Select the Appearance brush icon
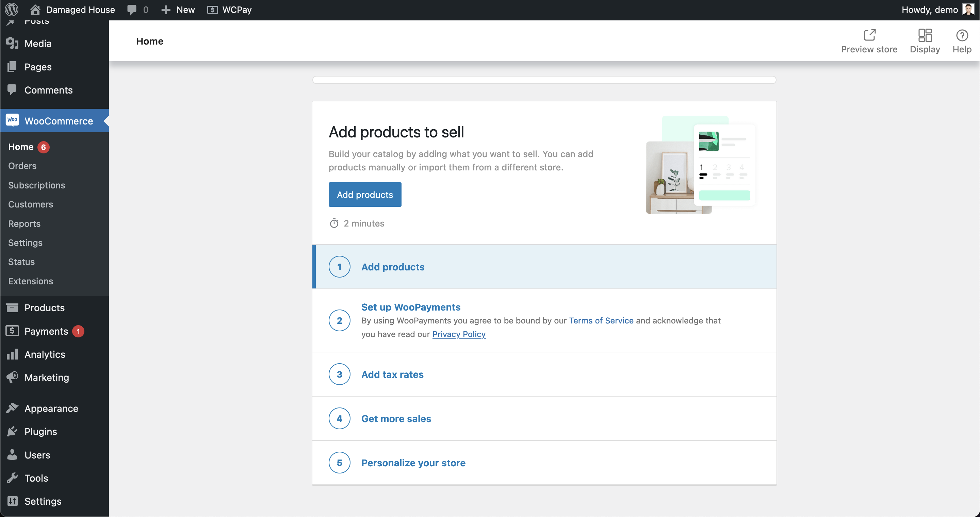This screenshot has width=980, height=517. coord(13,408)
